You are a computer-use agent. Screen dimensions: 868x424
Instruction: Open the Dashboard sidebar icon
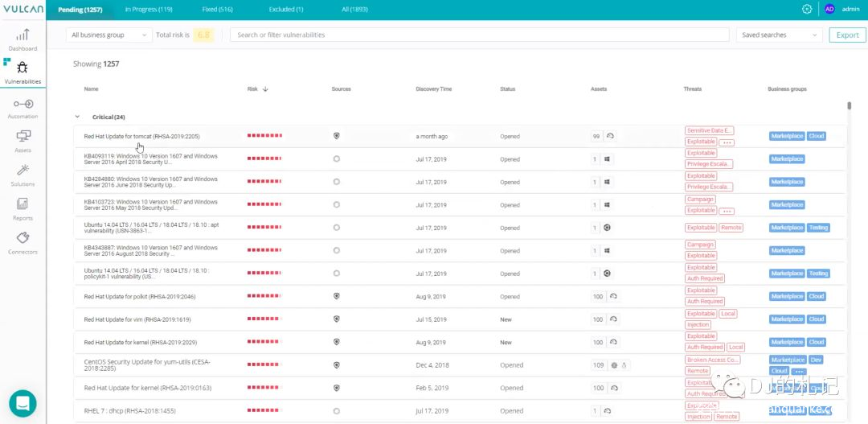coord(23,35)
